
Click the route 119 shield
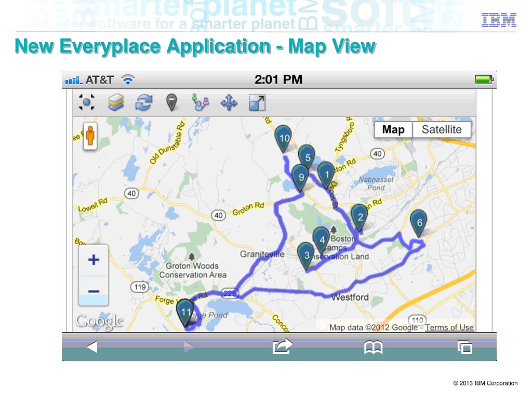(x=140, y=287)
